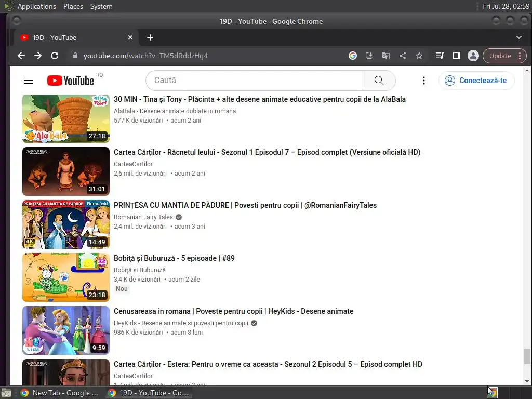The height and width of the screenshot is (399, 532).
Task: Visit HeyKids channel name
Action: (181, 323)
